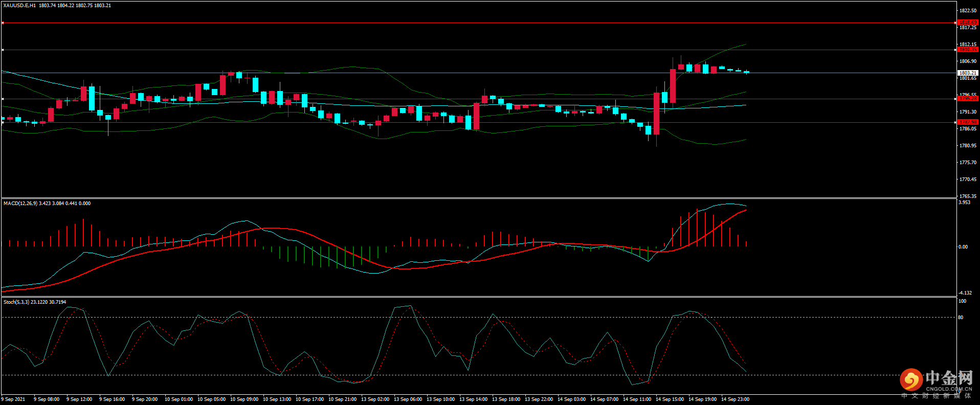Click the 13 Sep 22:00 time label

(x=539, y=399)
